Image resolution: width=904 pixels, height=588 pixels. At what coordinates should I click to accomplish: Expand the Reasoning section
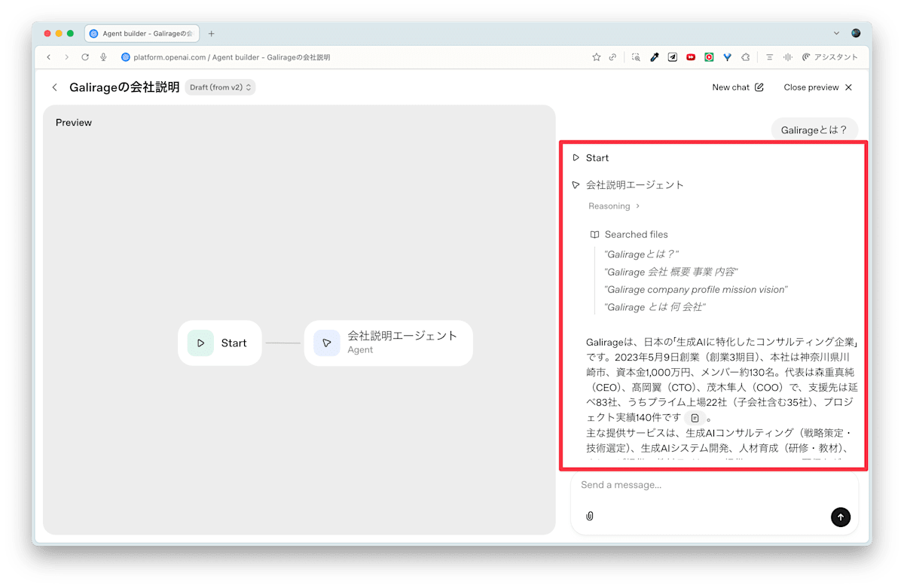614,206
